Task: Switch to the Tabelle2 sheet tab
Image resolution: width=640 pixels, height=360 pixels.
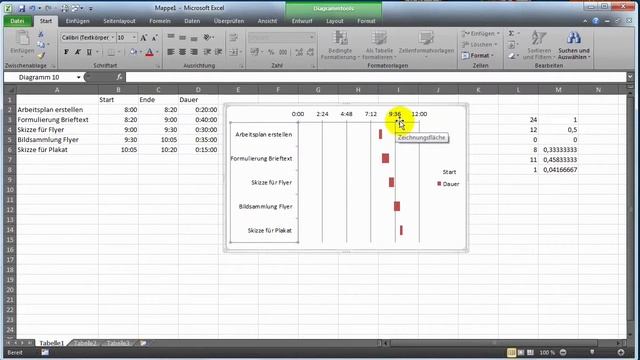Action: click(x=85, y=343)
